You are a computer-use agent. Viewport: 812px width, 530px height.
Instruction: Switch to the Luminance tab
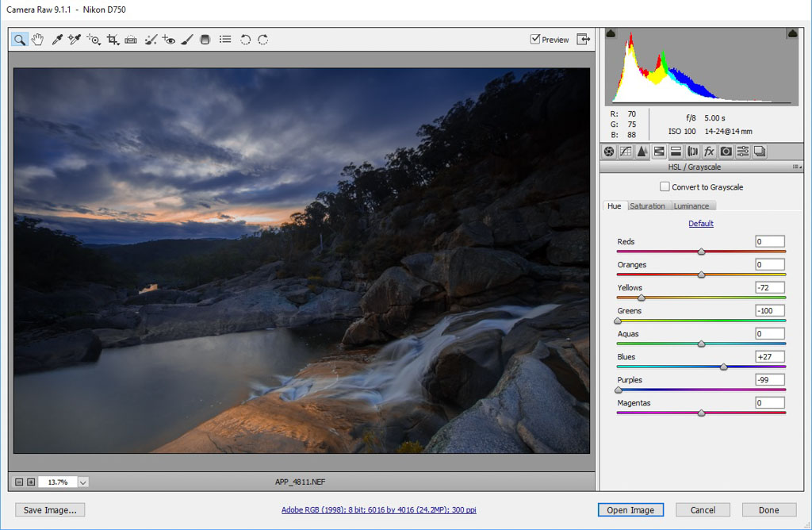pyautogui.click(x=691, y=206)
